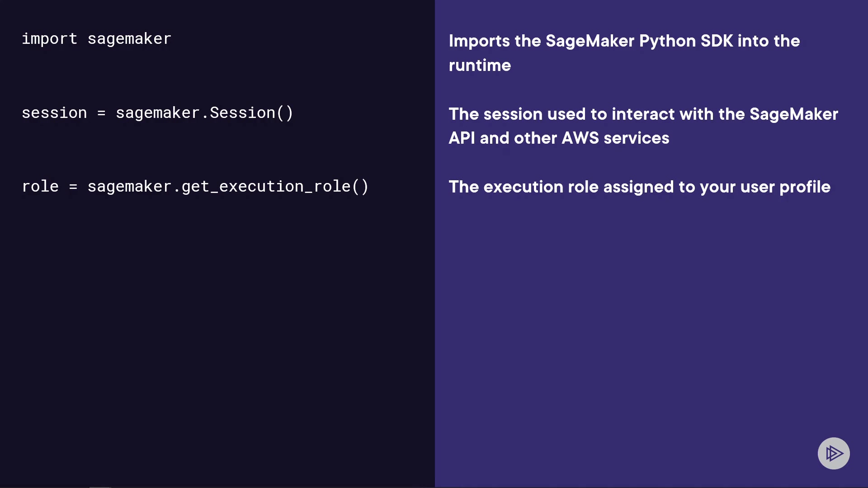The height and width of the screenshot is (488, 868).
Task: Click the session description mentioning AWS services
Action: pyautogui.click(x=643, y=126)
